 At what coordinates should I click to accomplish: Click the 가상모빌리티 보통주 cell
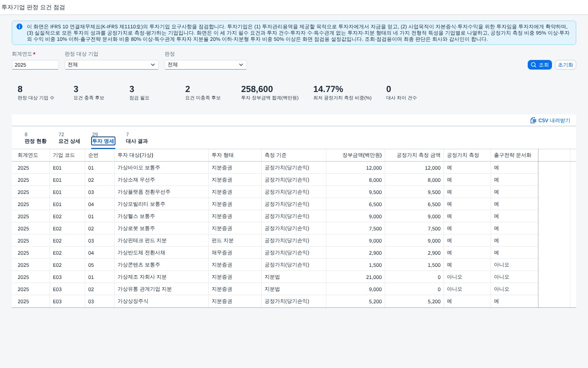click(x=162, y=204)
